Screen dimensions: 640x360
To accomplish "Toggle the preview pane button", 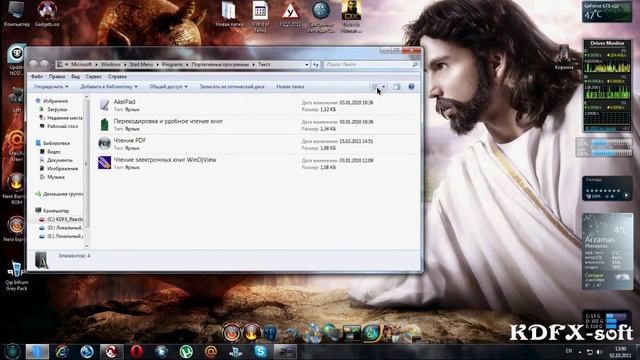I will (x=397, y=87).
